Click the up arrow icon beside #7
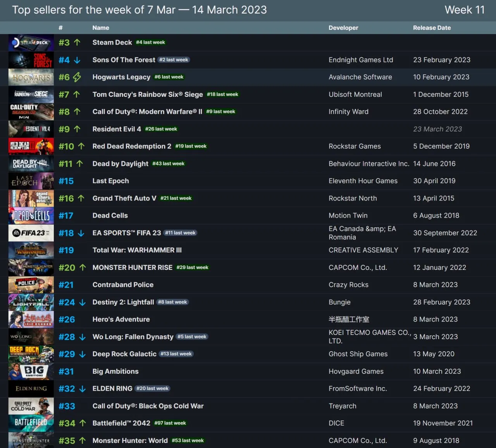The height and width of the screenshot is (448, 496). point(77,94)
